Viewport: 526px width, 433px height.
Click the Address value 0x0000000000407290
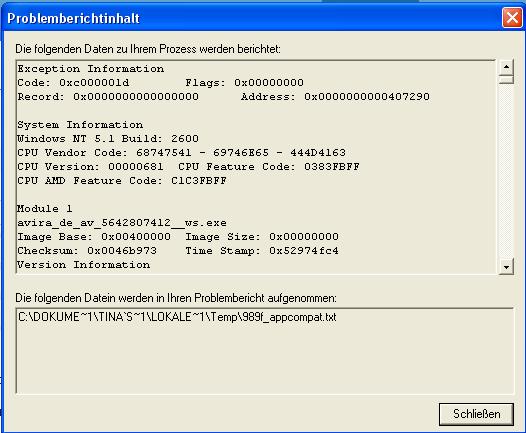pyautogui.click(x=367, y=97)
